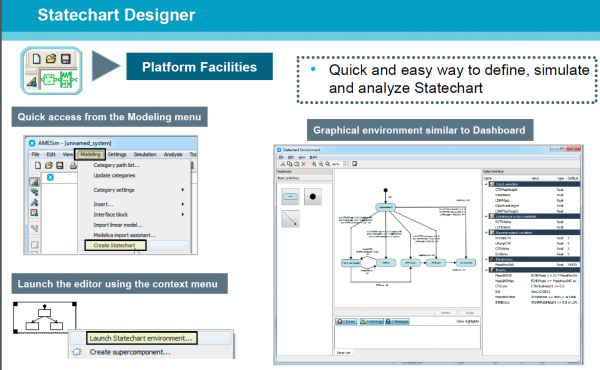Image resolution: width=600 pixels, height=370 pixels.
Task: Toggle the Messages filter button
Action: tap(397, 321)
